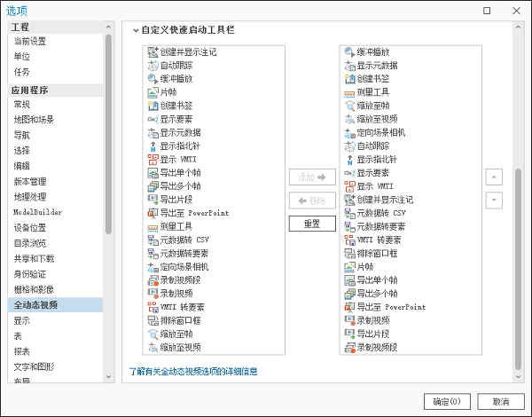Collapse the 自定义快速启动工具栏 section
Screen dimensions: 532x417
click(136, 30)
